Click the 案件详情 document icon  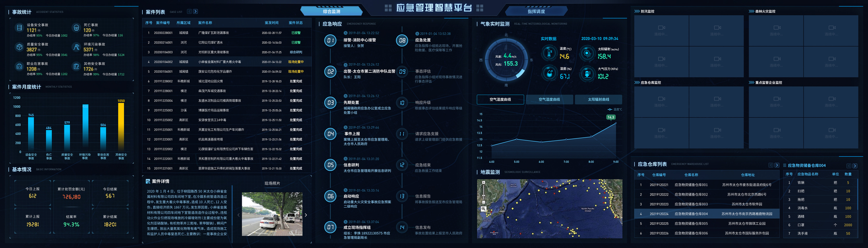coord(148,181)
